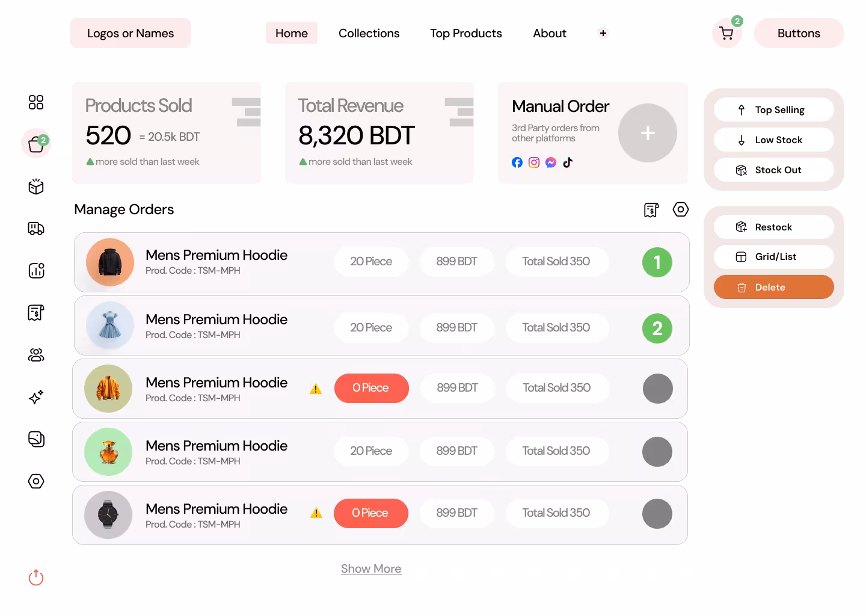
Task: Add a manual order with plus button
Action: 647,133
